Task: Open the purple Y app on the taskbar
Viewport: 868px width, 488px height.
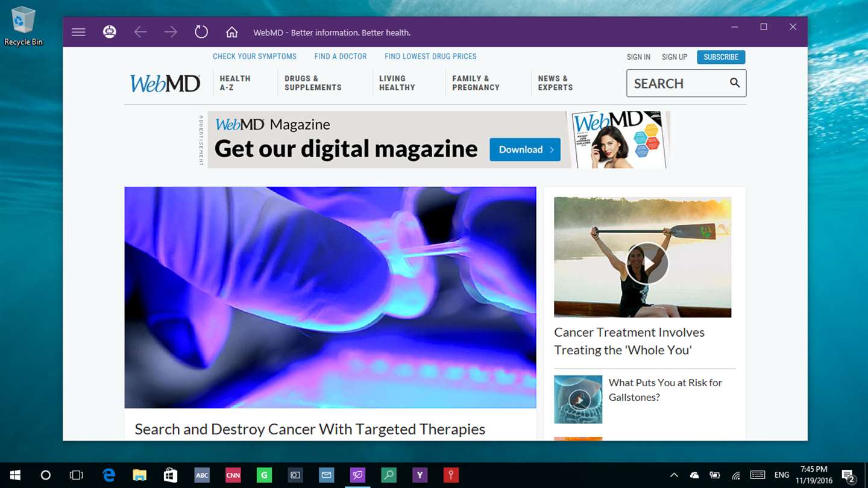Action: (x=420, y=475)
